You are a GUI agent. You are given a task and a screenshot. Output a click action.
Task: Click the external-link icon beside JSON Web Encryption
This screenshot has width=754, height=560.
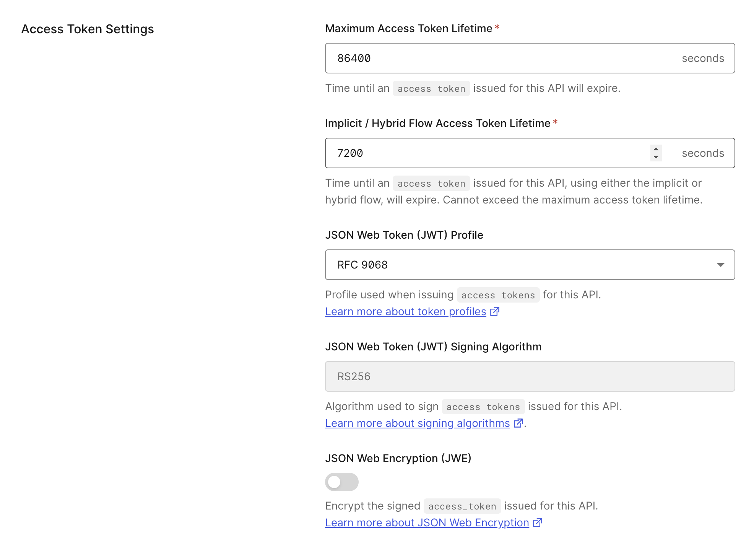(538, 523)
